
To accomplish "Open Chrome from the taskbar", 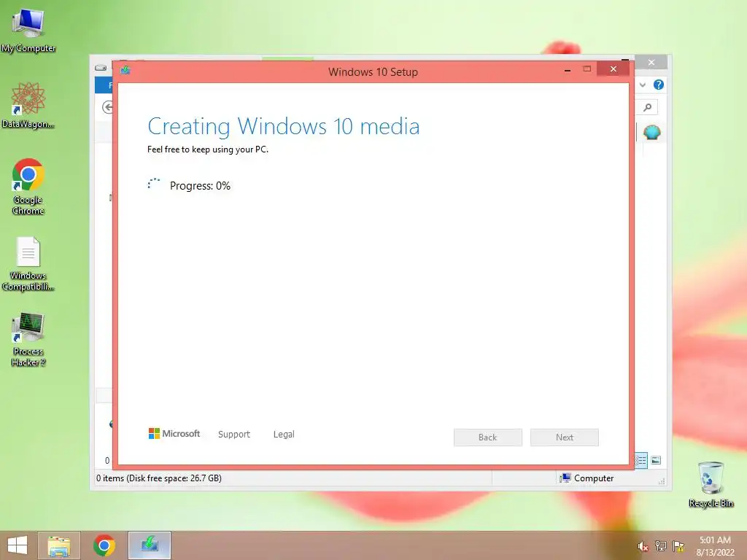I will coord(104,545).
